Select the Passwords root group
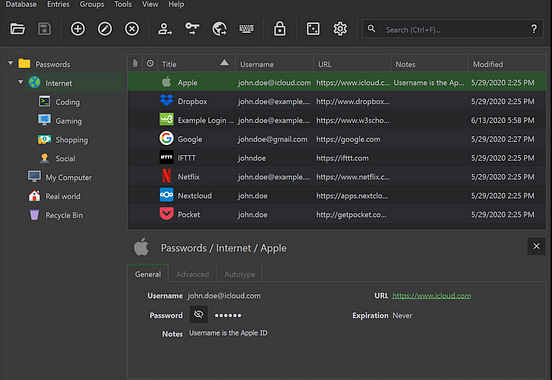Viewport: 552px width, 380px height. (x=52, y=64)
